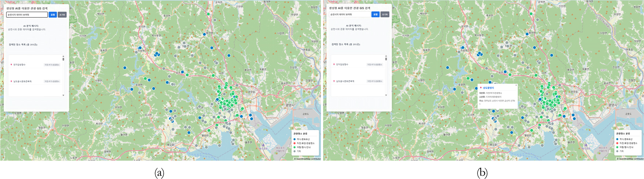This screenshot has width=644, height=179.
Task: Click category tag on 천자암쌍향수 row in panel (b)
Action: tap(374, 64)
